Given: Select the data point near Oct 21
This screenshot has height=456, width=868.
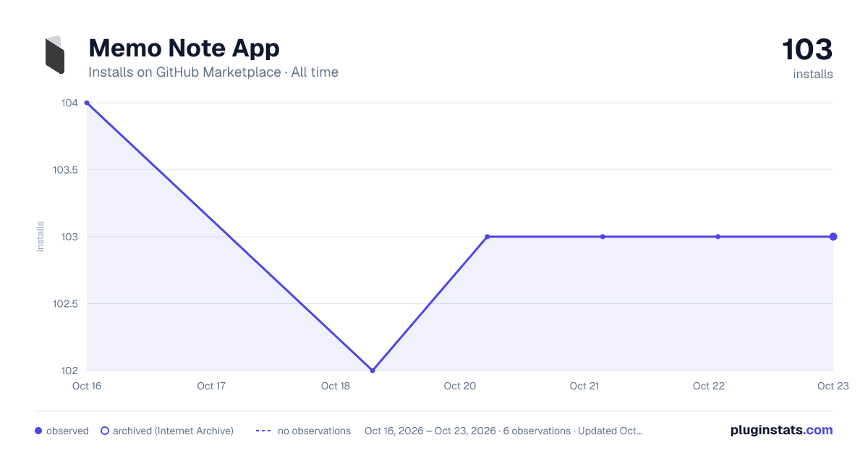Looking at the screenshot, I should [x=603, y=237].
